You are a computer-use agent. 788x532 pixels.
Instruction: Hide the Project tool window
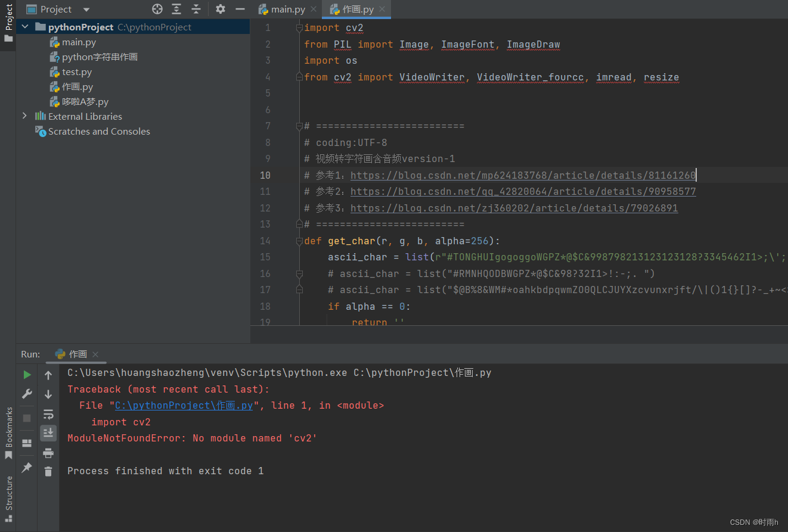click(x=240, y=9)
